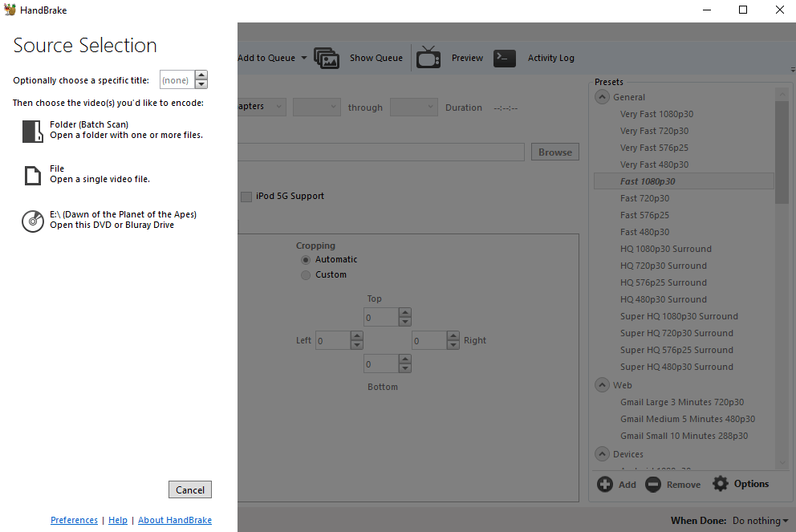
Task: Select the HQ 480p30 Surround preset
Action: (x=664, y=299)
